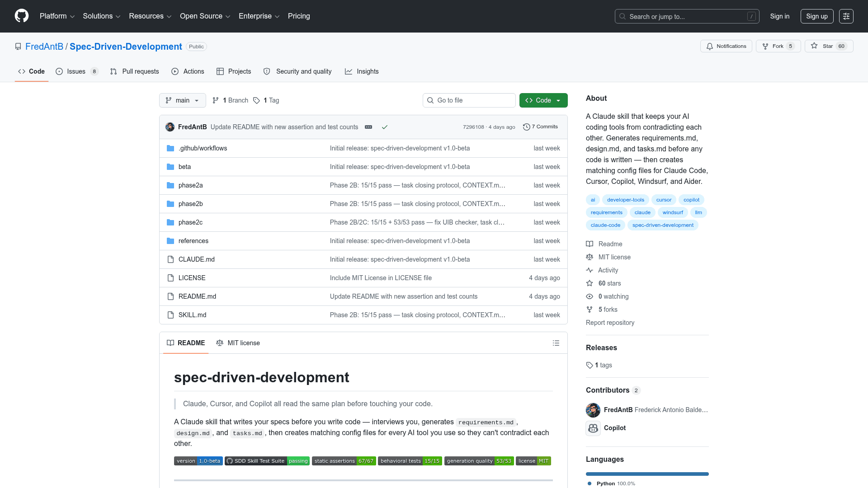The image size is (868, 488).
Task: Click the version 1.0-beta badge
Action: [198, 461]
